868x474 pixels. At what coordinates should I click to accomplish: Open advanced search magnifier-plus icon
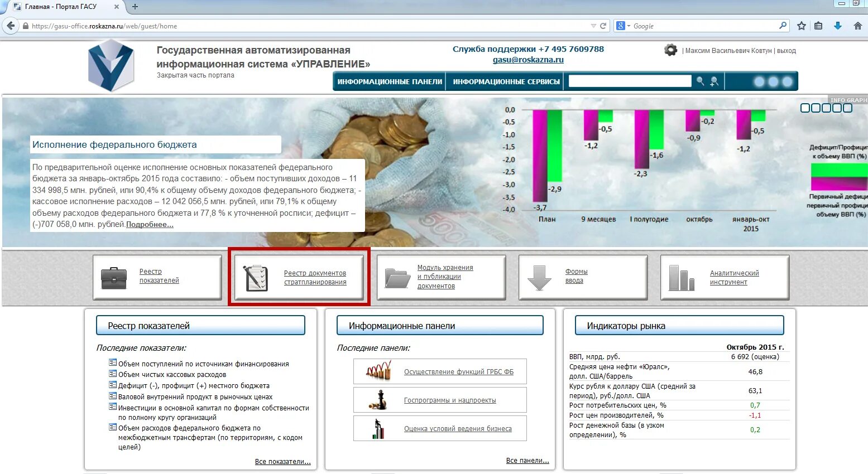coord(714,81)
